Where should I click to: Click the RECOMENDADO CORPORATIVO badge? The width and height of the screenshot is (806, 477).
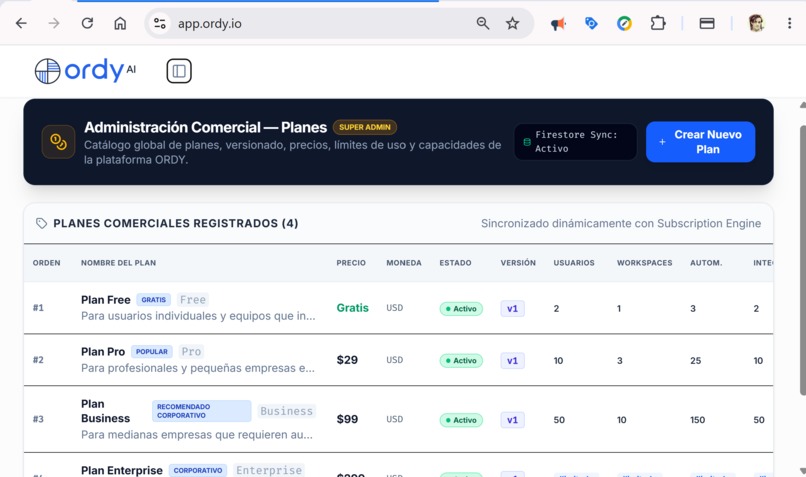tap(202, 411)
